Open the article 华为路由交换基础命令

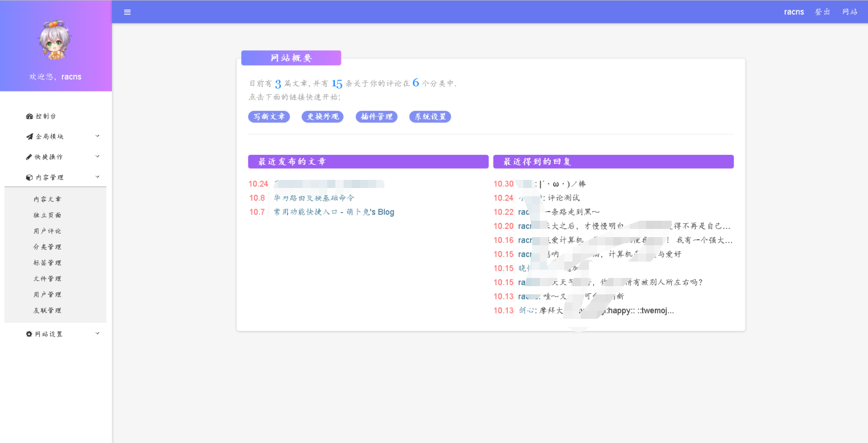[314, 198]
